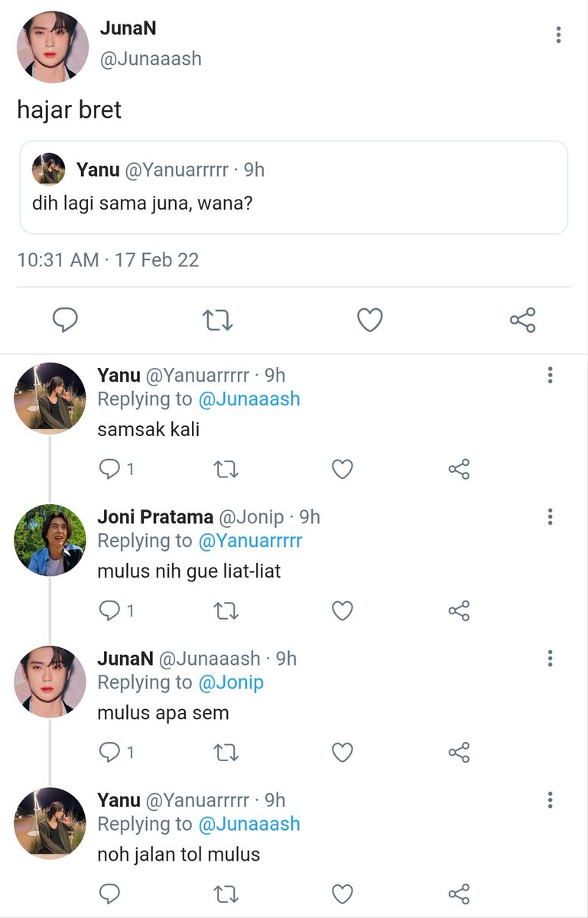Open the @Jonip mention link
The height and width of the screenshot is (918, 588).
231,682
